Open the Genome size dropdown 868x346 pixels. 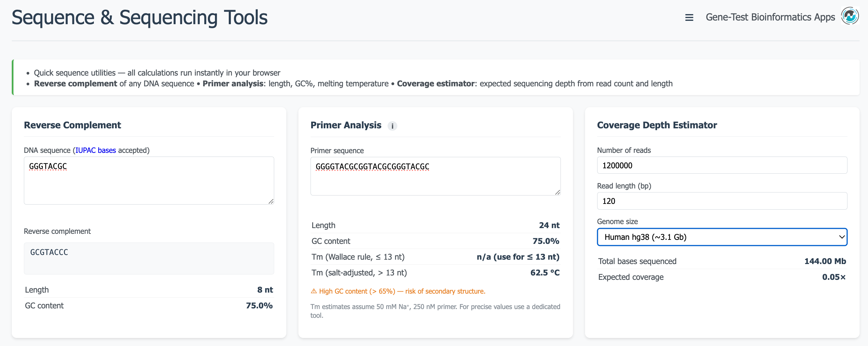click(722, 237)
